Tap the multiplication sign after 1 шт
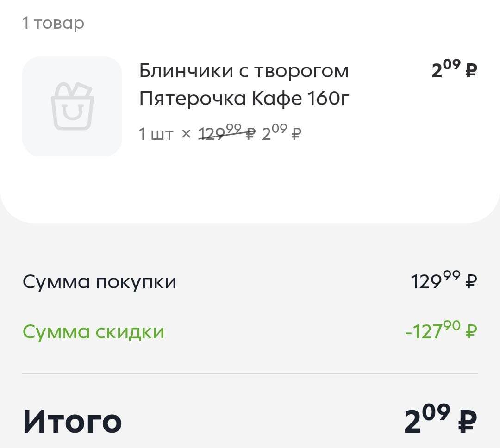Screen dimensions: 500x448 point(186,134)
